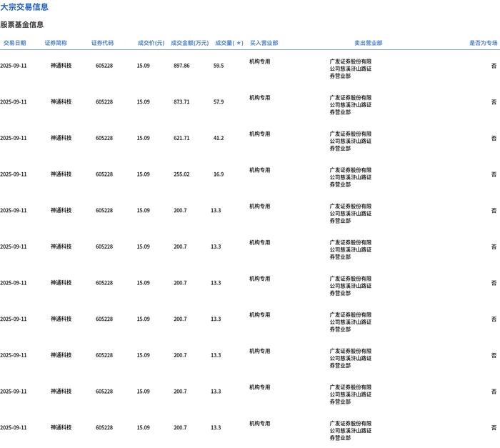Click 否 in the 897.86 row
Screen dimensions: 500x448
[x=494, y=66]
